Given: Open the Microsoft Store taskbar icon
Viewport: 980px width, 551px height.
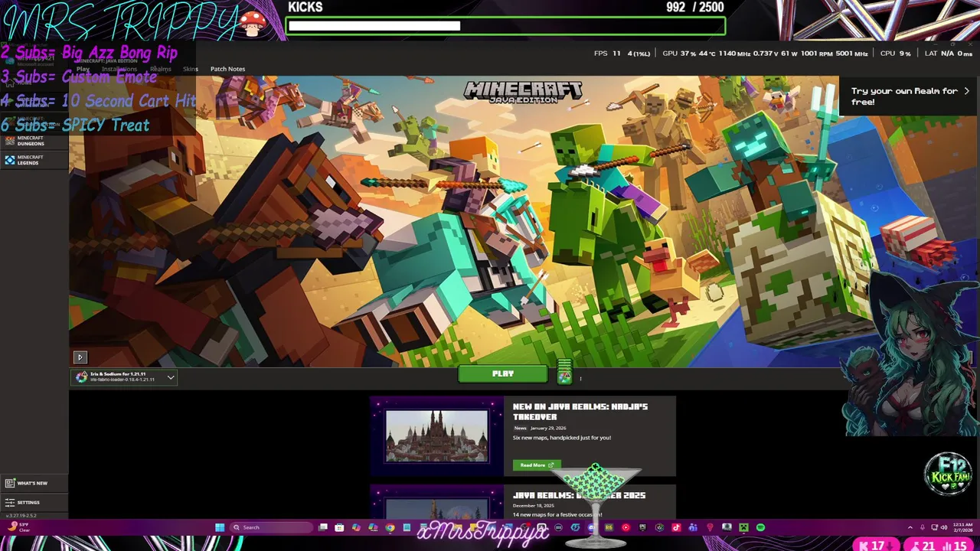Looking at the screenshot, I should click(339, 527).
